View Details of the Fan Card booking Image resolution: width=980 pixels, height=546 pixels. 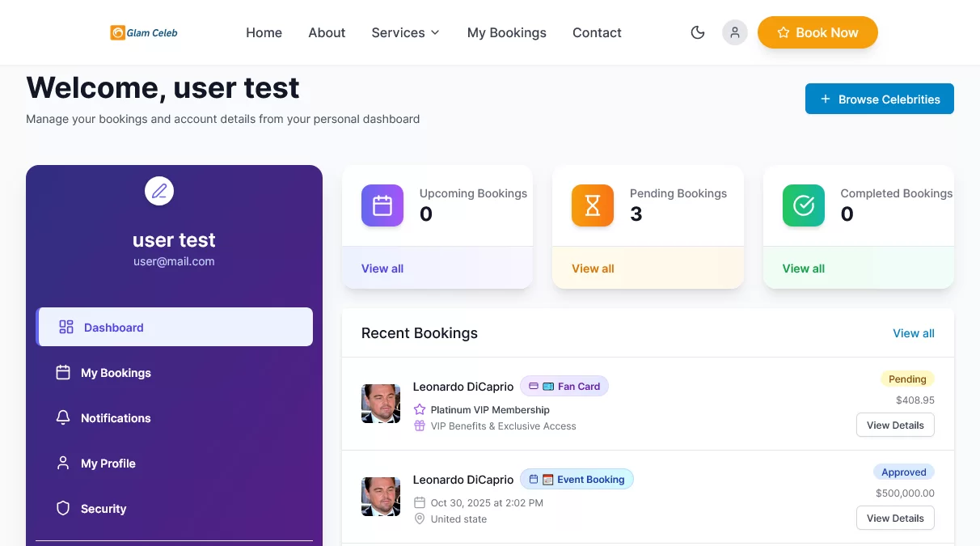tap(894, 425)
